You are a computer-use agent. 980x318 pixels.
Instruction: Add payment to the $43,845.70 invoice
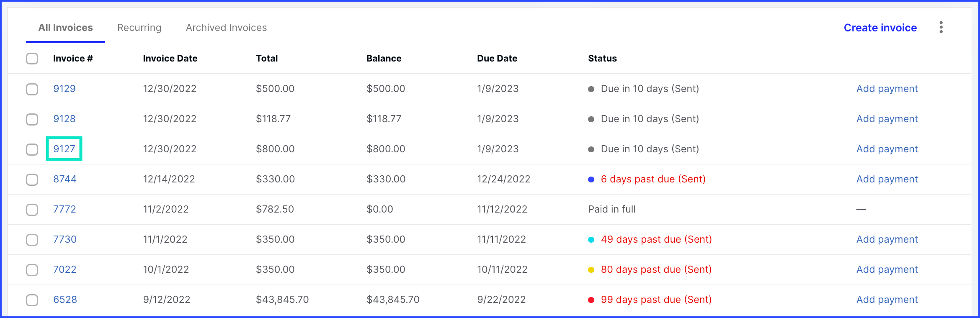coord(887,300)
